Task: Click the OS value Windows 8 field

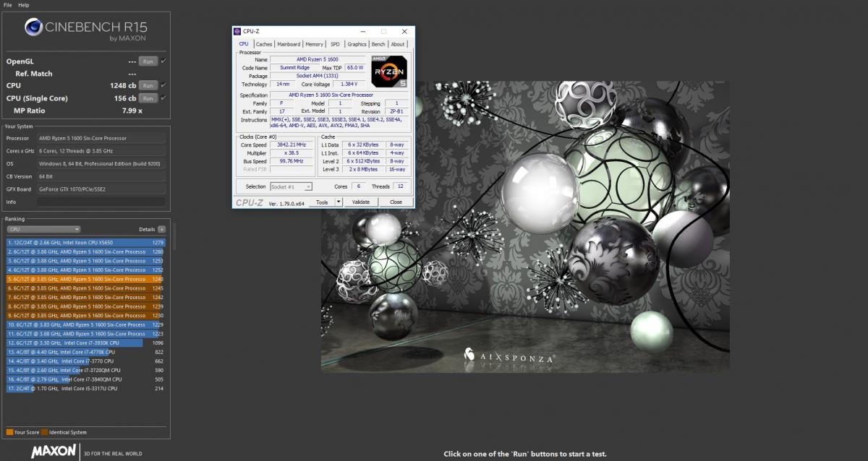Action: 101,163
